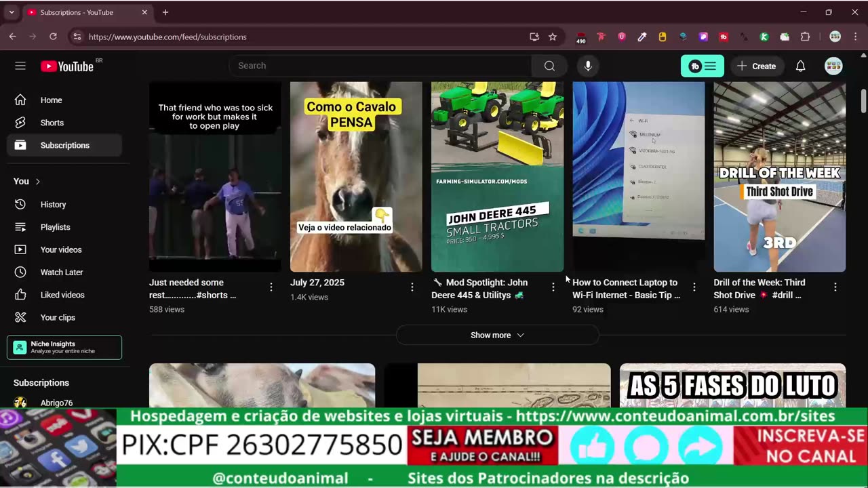Viewport: 868px width, 488px height.
Task: Open 'Just needed some rest' short title
Action: tap(193, 289)
